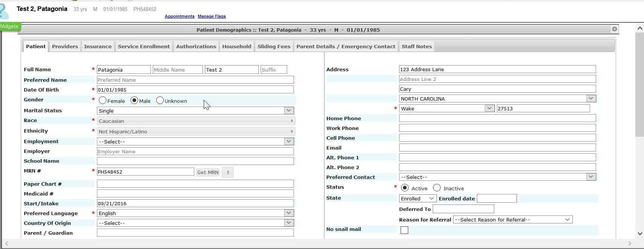The height and width of the screenshot is (249, 644).
Task: Open Parent Details / Emergency Contact tab
Action: pos(346,46)
